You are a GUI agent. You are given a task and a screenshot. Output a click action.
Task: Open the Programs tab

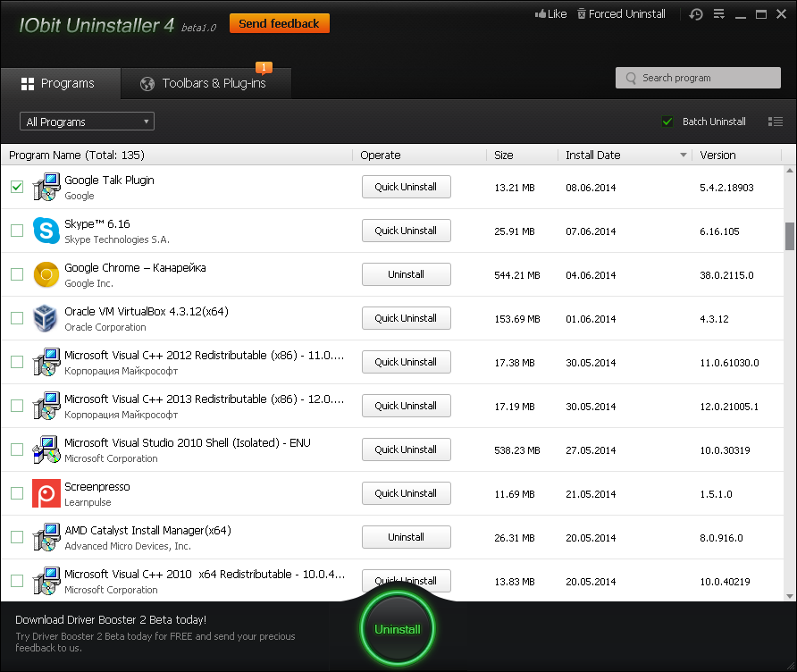tap(61, 83)
